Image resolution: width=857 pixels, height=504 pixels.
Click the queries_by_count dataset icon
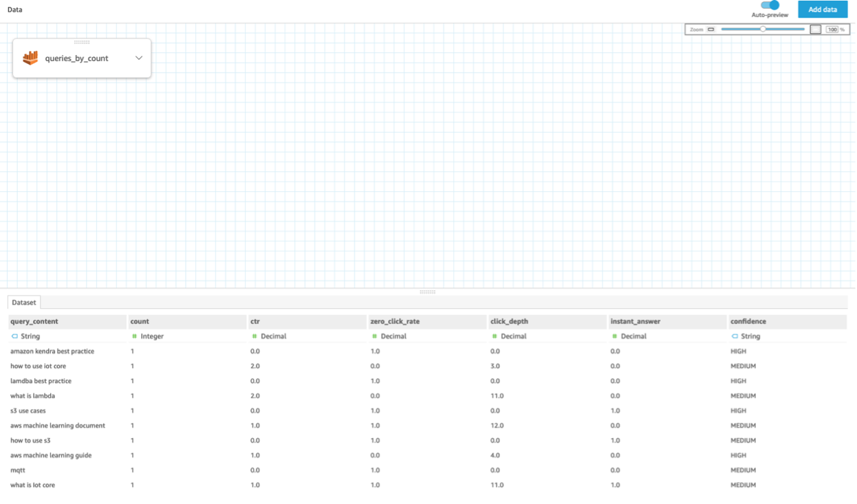coord(30,58)
